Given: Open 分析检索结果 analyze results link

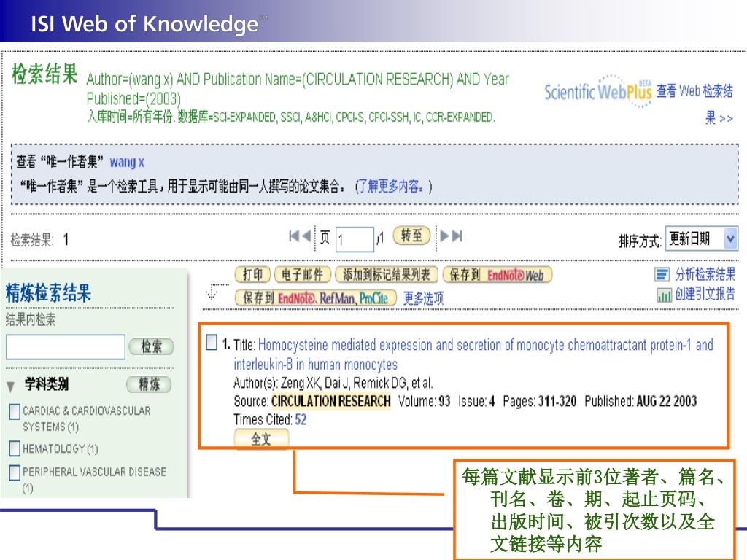Looking at the screenshot, I should [x=705, y=274].
